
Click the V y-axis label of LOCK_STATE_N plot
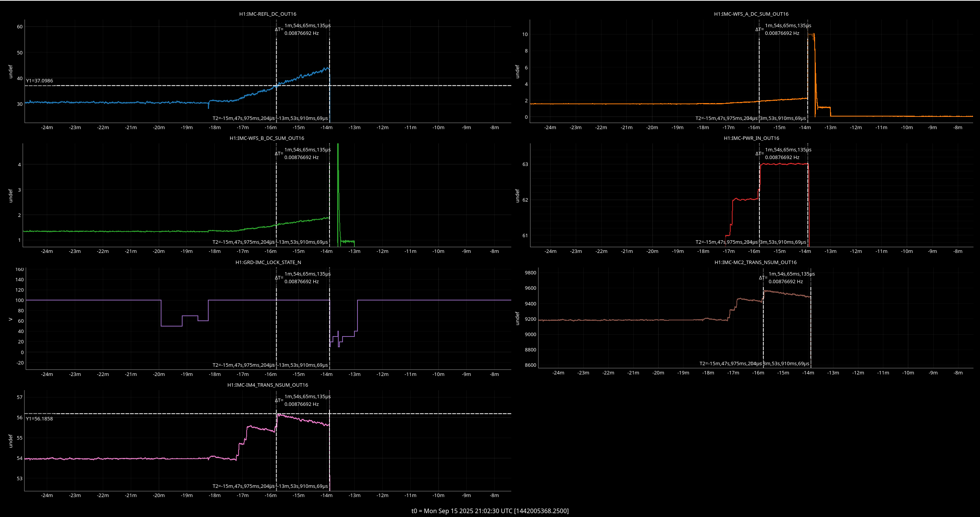[x=10, y=319]
